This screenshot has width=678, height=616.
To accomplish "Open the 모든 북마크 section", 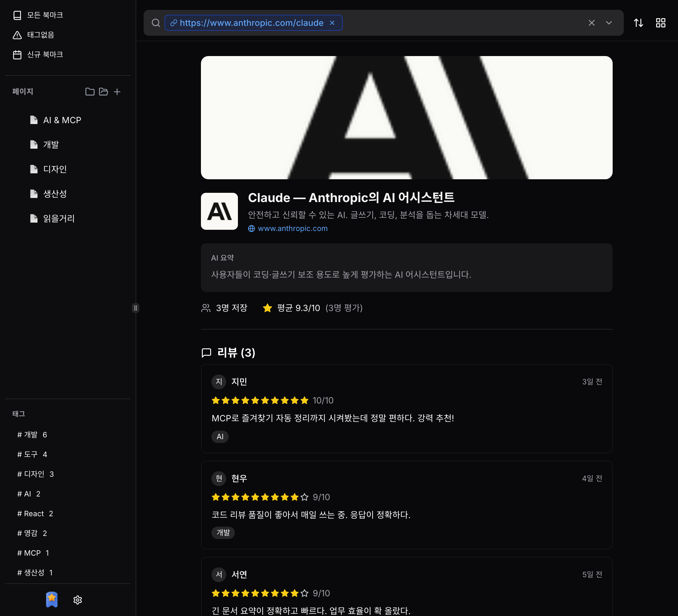I will 38,15.
